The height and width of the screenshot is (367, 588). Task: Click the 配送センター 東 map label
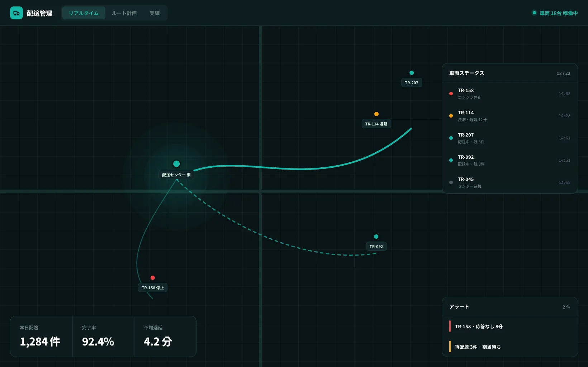[x=176, y=175]
